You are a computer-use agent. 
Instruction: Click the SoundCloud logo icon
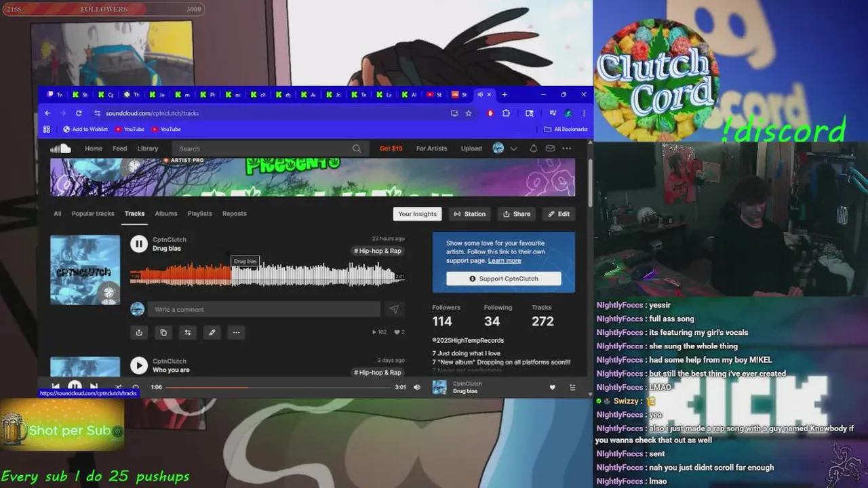tap(60, 148)
